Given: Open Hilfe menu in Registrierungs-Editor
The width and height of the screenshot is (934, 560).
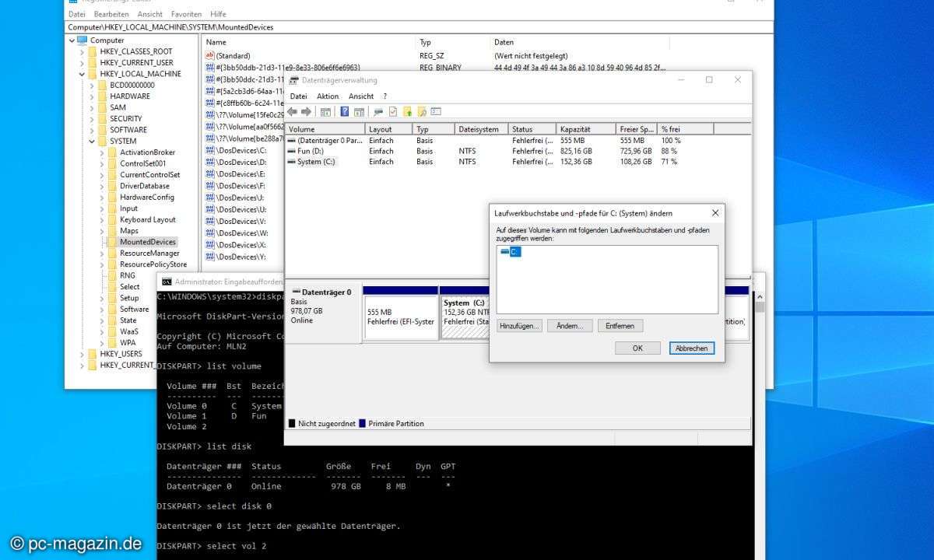Looking at the screenshot, I should [x=218, y=14].
